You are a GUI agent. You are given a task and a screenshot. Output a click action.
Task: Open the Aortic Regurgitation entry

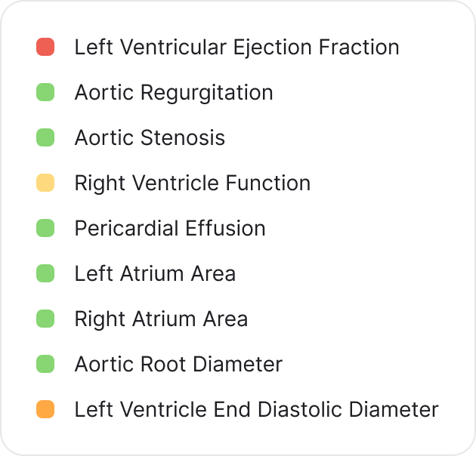click(x=174, y=93)
